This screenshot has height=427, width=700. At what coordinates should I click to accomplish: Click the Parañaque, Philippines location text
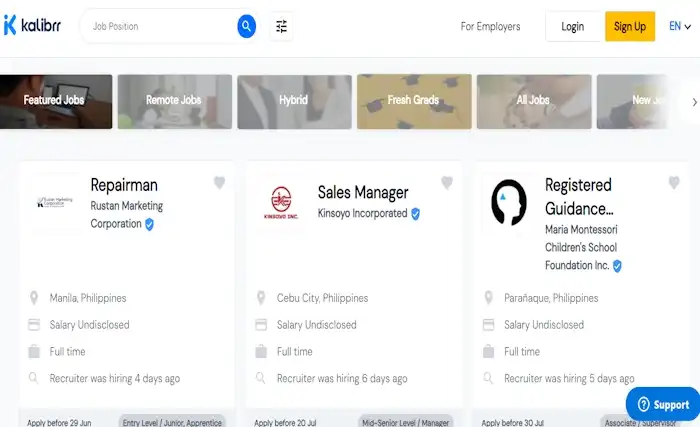coord(551,298)
